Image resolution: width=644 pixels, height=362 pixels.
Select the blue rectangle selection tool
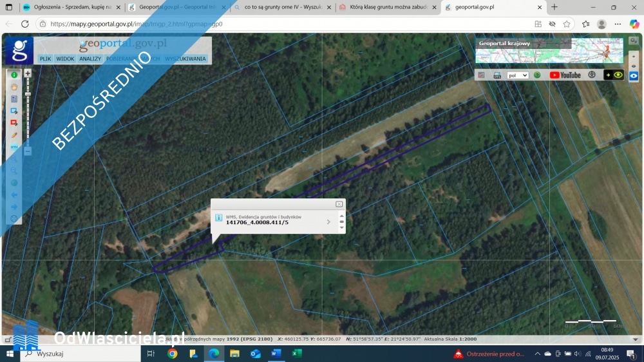point(14,111)
